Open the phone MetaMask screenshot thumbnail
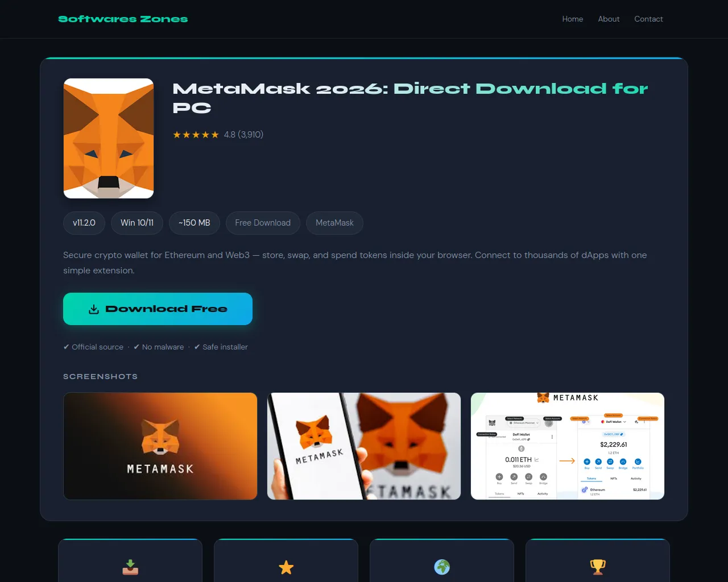The height and width of the screenshot is (582, 728). tap(364, 446)
